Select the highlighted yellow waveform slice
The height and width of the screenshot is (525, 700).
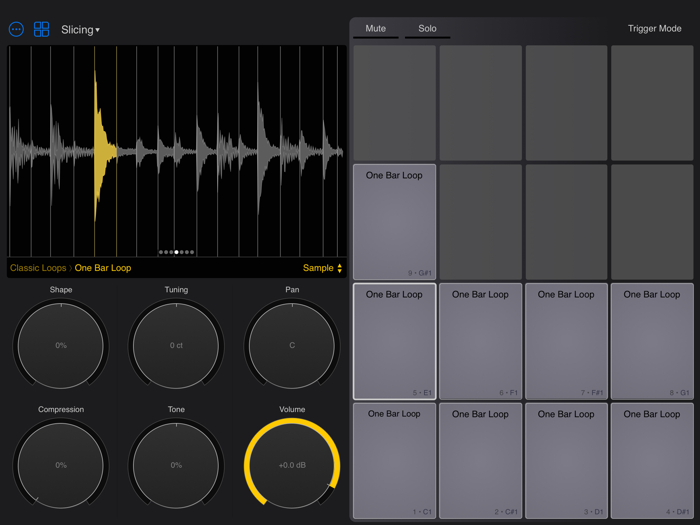(105, 150)
